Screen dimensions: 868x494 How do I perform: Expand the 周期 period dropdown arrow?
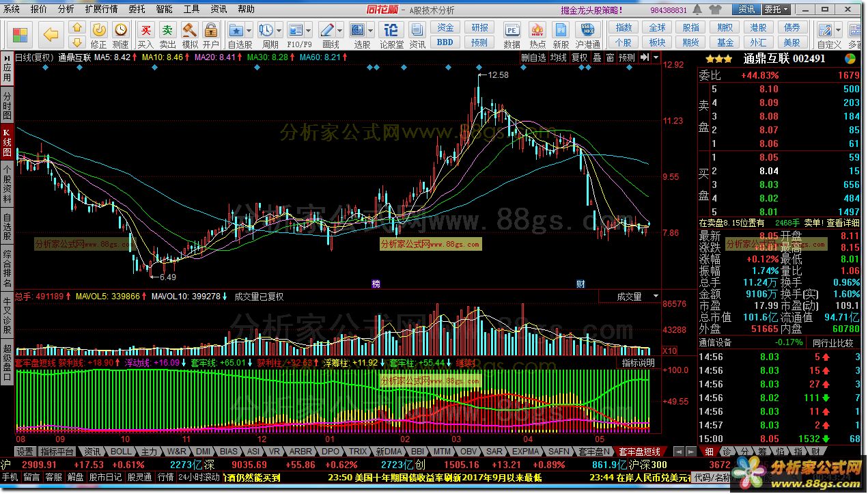tap(279, 30)
